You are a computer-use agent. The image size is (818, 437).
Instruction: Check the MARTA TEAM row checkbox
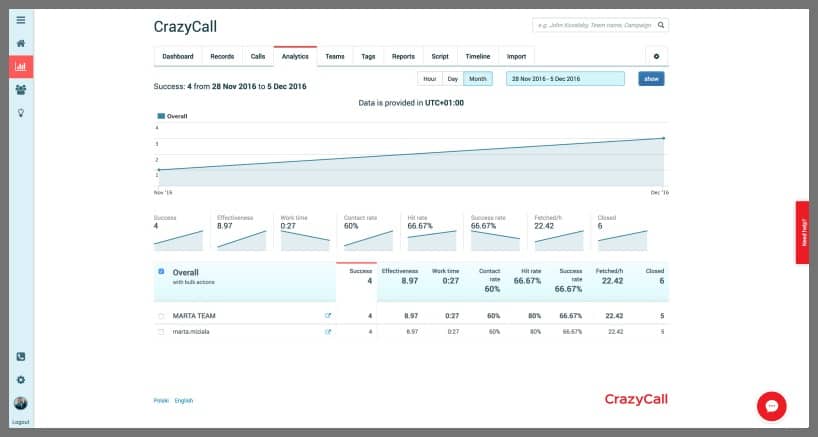click(162, 316)
